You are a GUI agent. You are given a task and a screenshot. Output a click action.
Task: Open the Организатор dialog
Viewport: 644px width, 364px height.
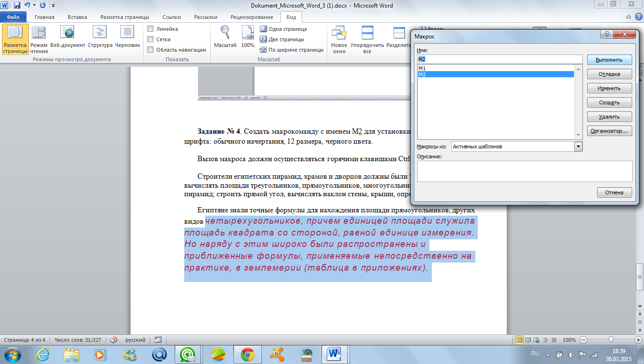[609, 131]
